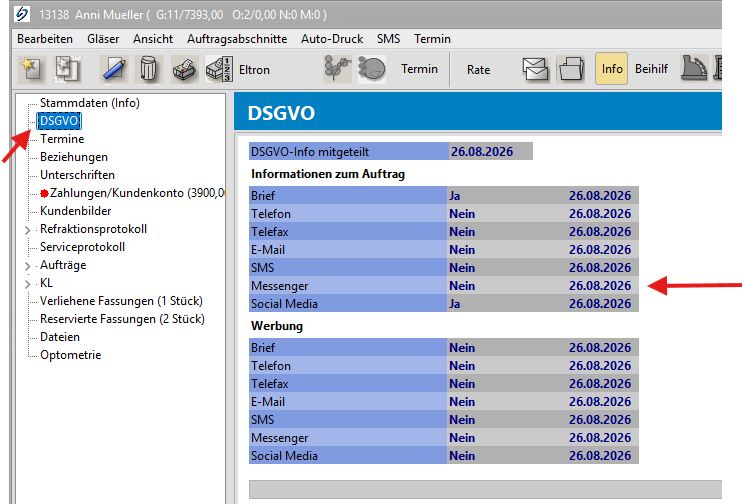Click the trash can delete icon

click(149, 69)
